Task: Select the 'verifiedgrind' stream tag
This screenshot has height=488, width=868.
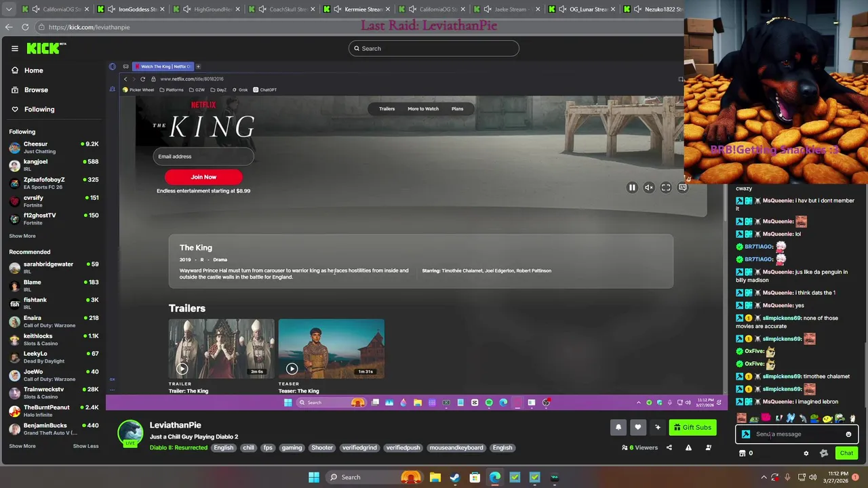Action: coord(359,447)
